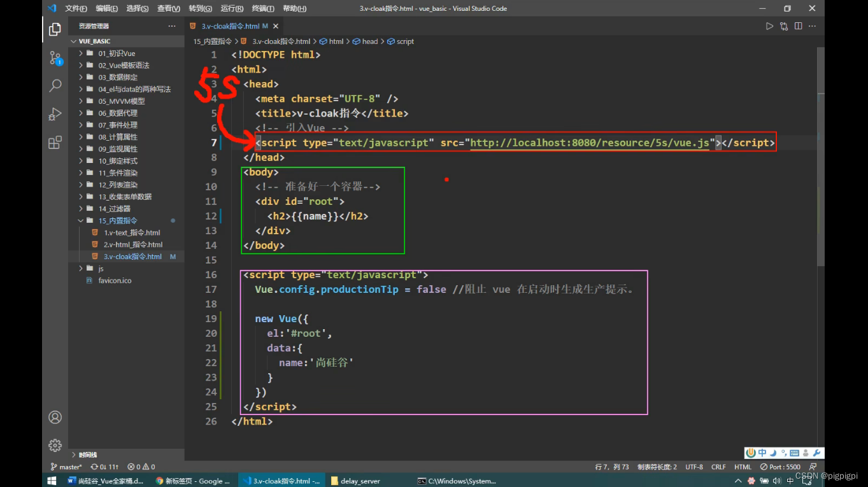Click the Open Changes git compare icon

coord(784,26)
